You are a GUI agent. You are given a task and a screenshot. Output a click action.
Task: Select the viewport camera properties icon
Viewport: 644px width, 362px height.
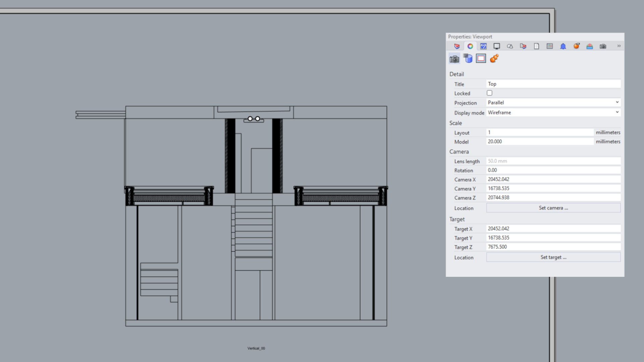[x=454, y=59]
